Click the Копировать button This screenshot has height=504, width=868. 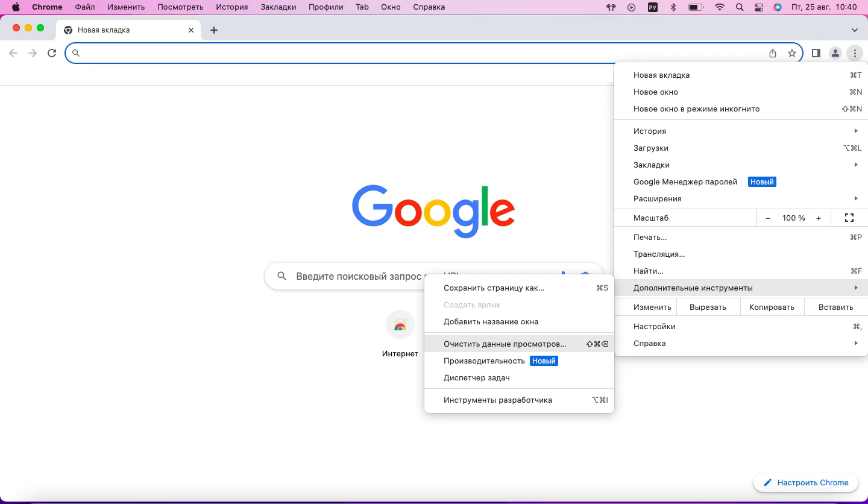(772, 307)
